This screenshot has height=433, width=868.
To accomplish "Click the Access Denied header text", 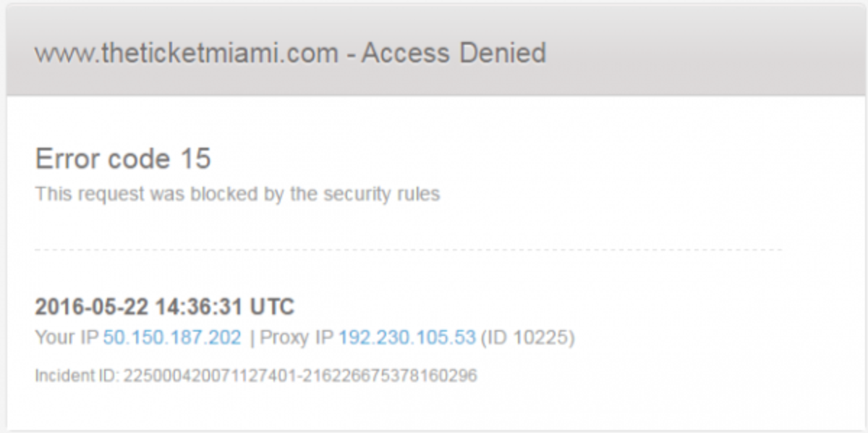I will (x=454, y=54).
